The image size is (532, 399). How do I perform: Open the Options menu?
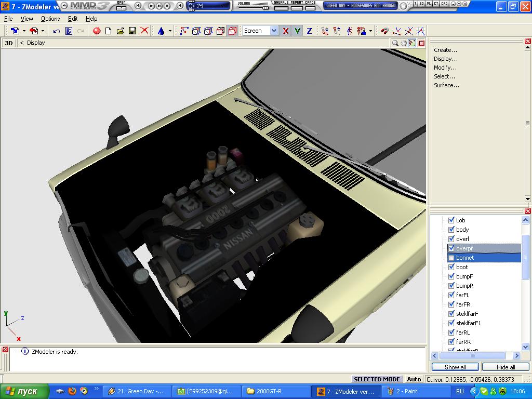click(x=50, y=19)
